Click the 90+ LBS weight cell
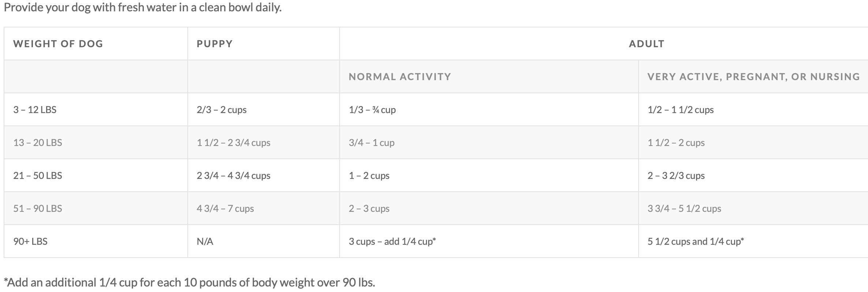The width and height of the screenshot is (868, 292). click(x=30, y=242)
